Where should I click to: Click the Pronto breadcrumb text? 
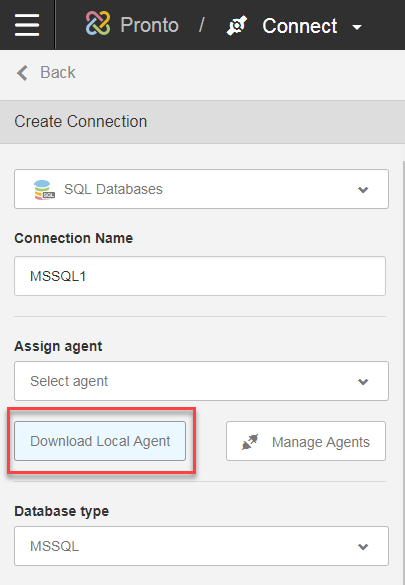pos(150,25)
